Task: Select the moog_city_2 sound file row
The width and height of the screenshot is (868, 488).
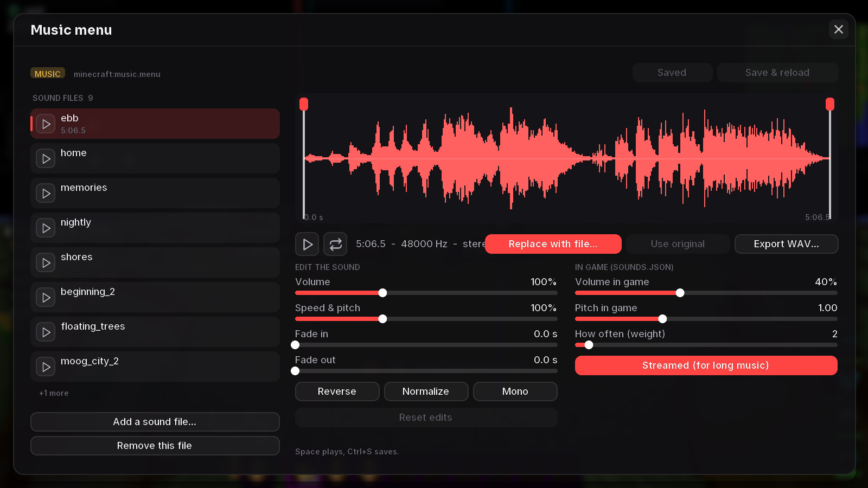Action: coord(155,367)
